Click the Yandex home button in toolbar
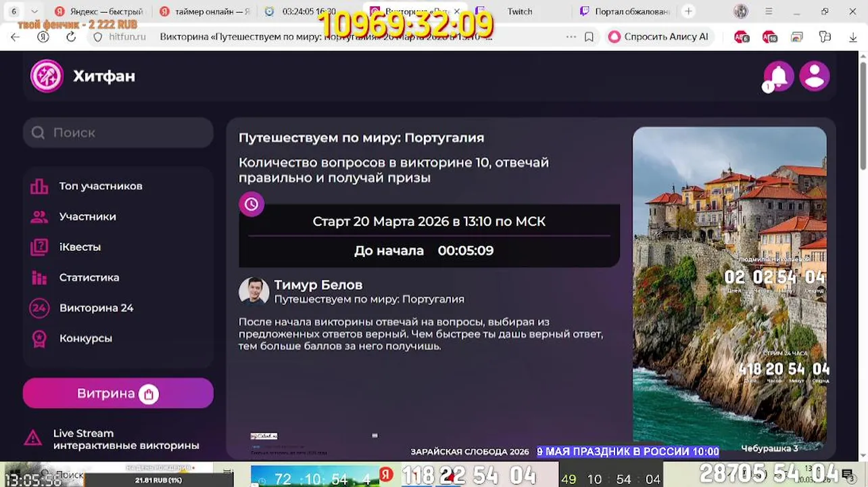The image size is (868, 487). pyautogui.click(x=43, y=37)
